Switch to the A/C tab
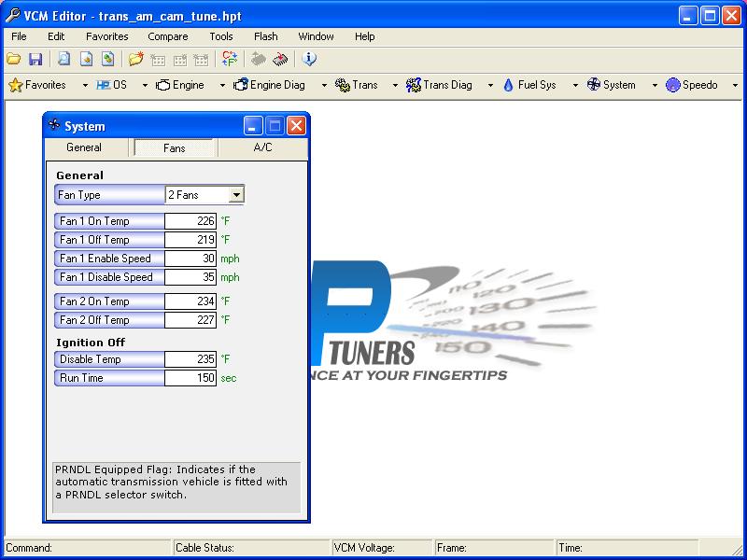This screenshot has height=560, width=747. [x=262, y=147]
